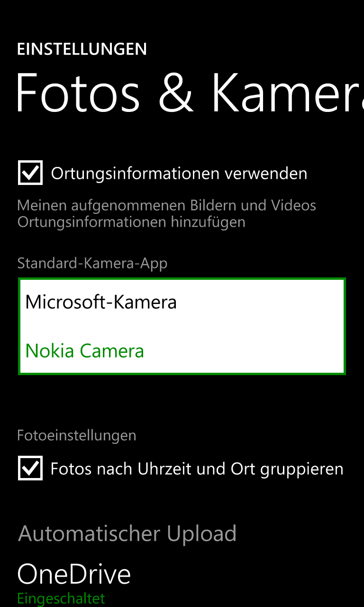The height and width of the screenshot is (607, 364).
Task: Tap the green Eingeschaltet status text
Action: tap(61, 598)
